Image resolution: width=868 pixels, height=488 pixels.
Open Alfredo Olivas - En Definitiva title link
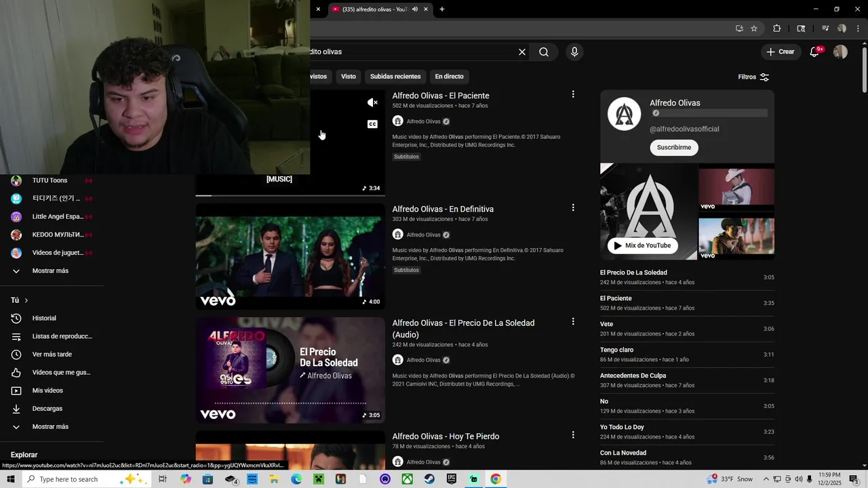click(443, 209)
